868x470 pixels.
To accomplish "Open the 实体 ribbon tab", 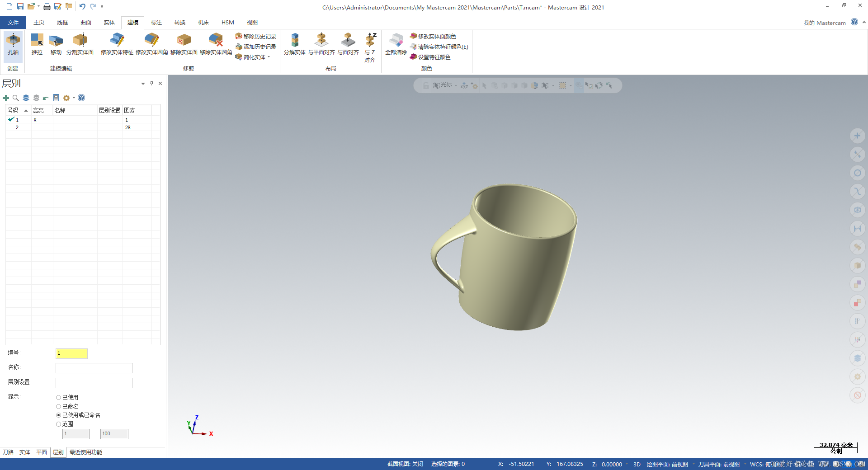I will (109, 23).
